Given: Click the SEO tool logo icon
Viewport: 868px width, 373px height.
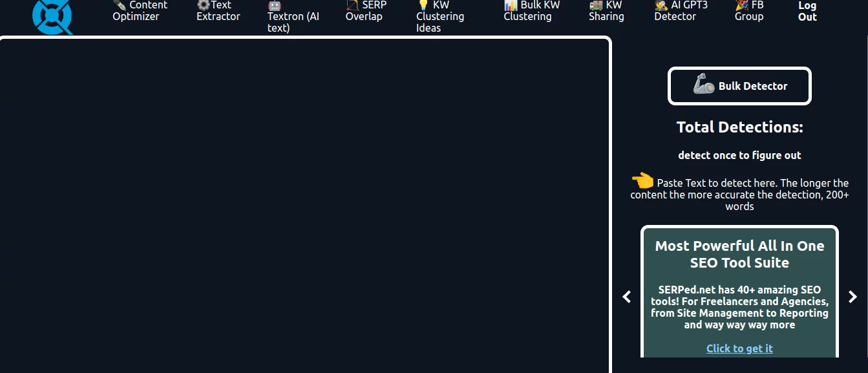Looking at the screenshot, I should coord(52,16).
